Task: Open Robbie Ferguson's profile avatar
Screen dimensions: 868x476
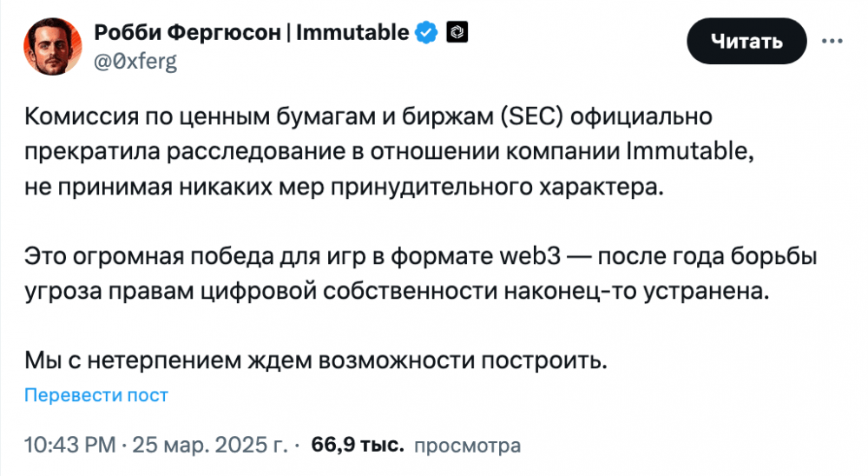Action: [53, 47]
